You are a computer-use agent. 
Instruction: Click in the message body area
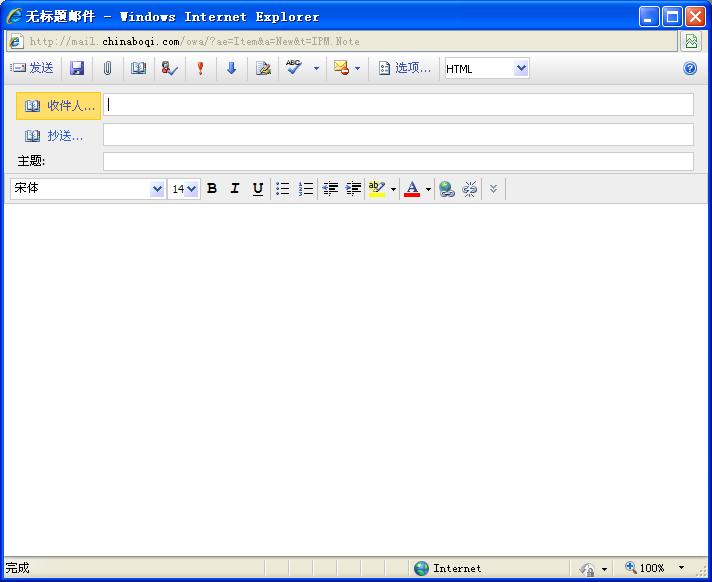click(x=356, y=379)
